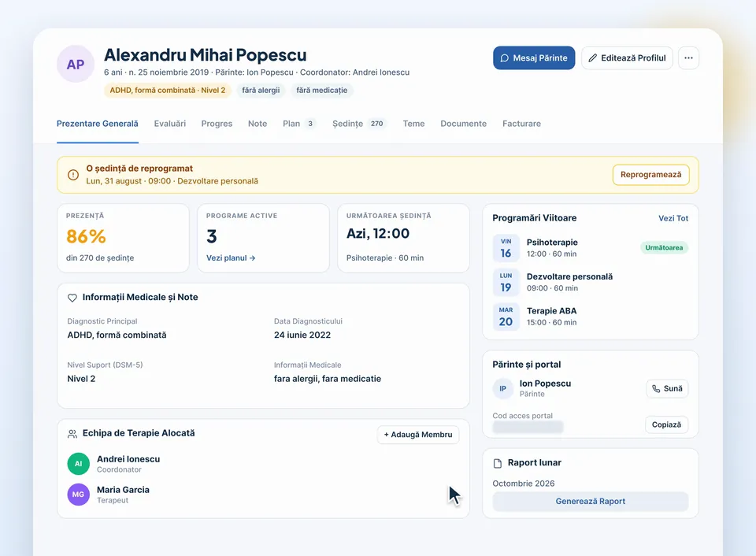Switch to the Plan tab
Screen dimensions: 756x556
(299, 124)
